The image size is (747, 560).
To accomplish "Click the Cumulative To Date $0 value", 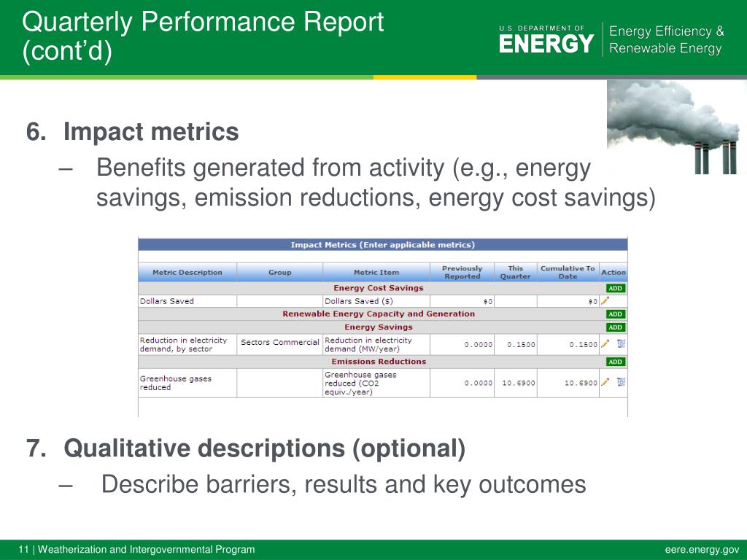I will (592, 301).
